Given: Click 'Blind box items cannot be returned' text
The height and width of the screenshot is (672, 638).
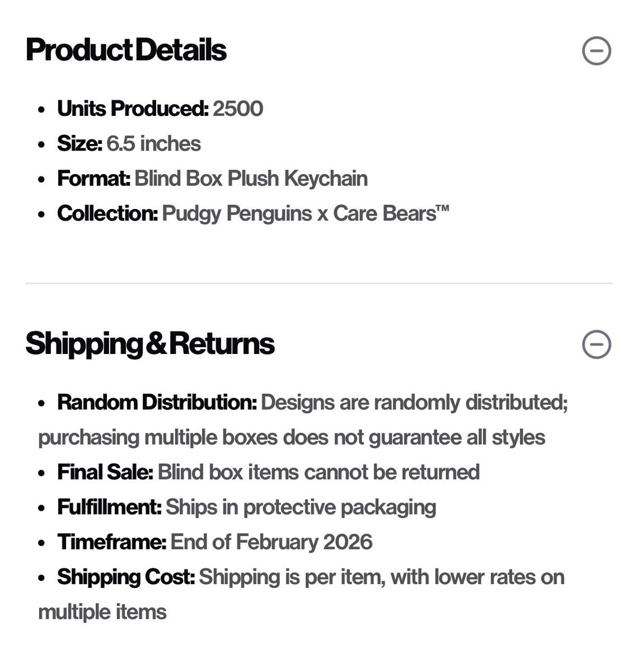Looking at the screenshot, I should point(318,472).
